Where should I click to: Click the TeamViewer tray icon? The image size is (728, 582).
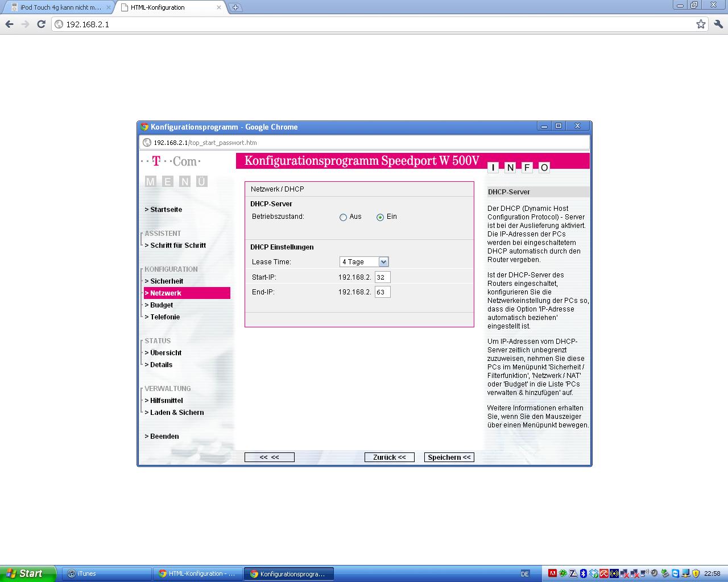tap(675, 573)
